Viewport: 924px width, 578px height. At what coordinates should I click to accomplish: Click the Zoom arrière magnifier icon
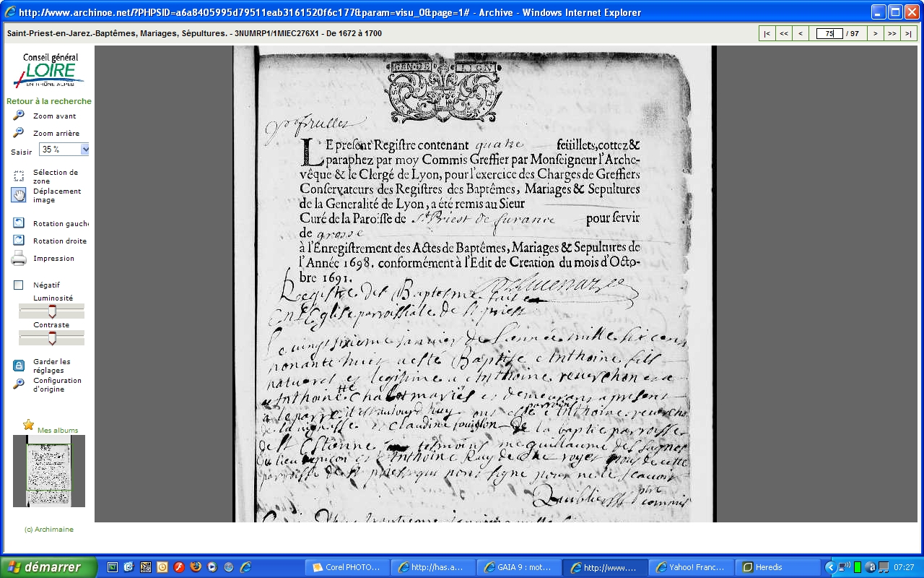pos(19,133)
